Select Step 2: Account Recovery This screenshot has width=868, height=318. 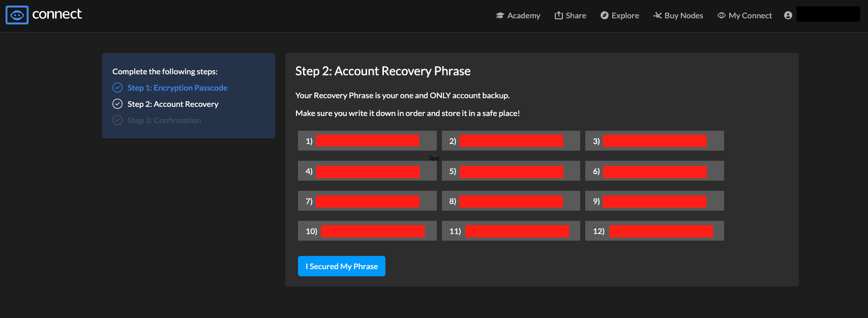(173, 104)
